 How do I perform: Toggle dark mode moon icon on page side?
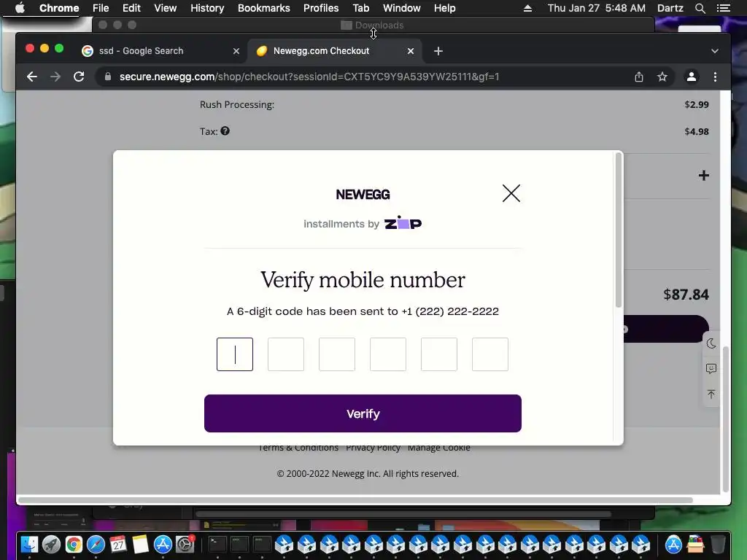(x=711, y=343)
